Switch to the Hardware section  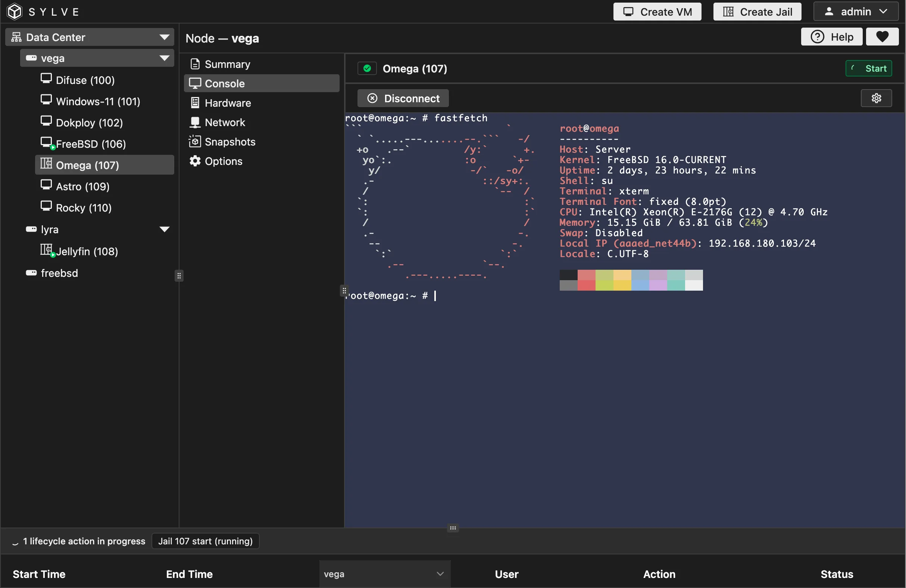coord(227,103)
